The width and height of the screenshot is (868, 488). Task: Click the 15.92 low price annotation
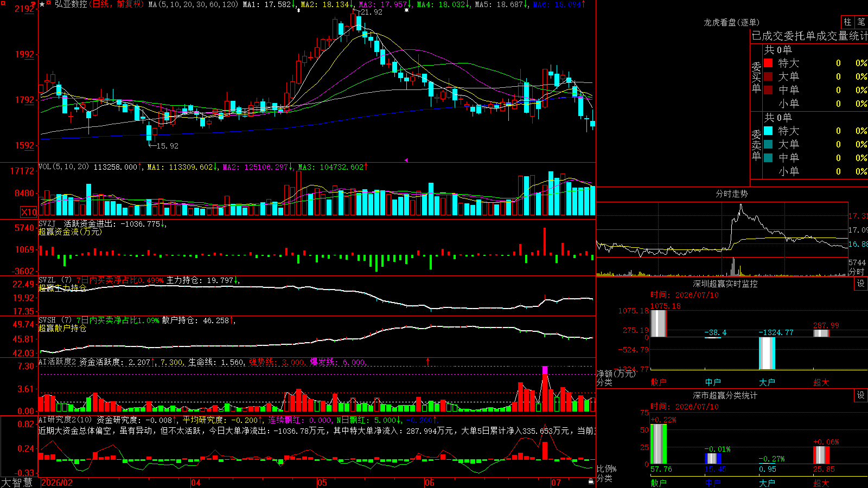point(167,146)
